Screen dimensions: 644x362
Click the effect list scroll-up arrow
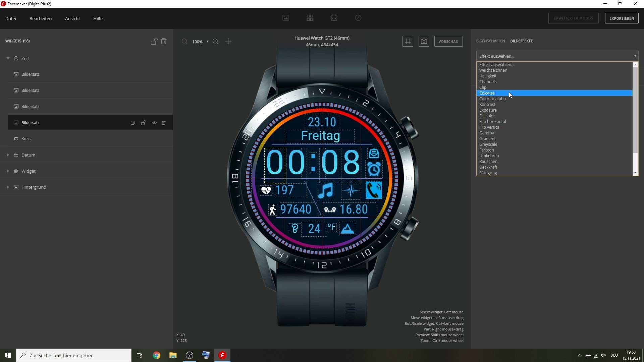tap(635, 64)
